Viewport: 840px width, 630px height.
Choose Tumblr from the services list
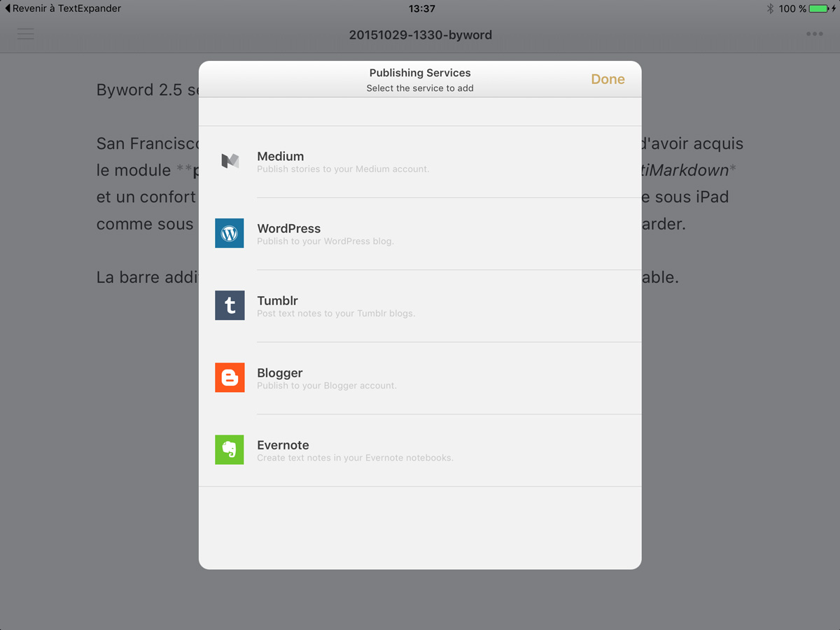pos(420,306)
